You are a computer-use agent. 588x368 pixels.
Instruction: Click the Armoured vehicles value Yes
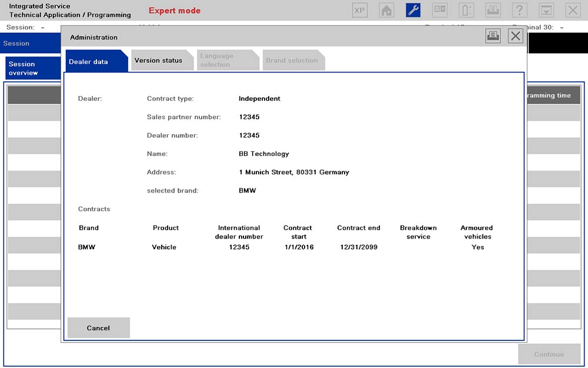tap(477, 247)
